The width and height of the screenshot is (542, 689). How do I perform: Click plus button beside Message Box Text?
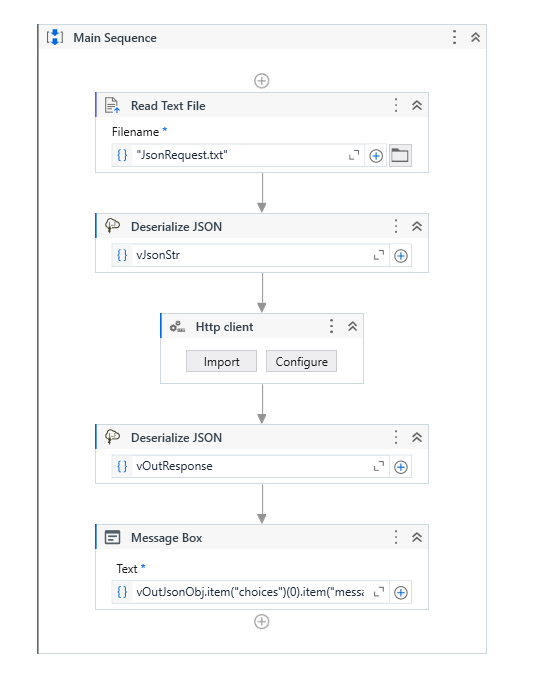click(x=400, y=593)
